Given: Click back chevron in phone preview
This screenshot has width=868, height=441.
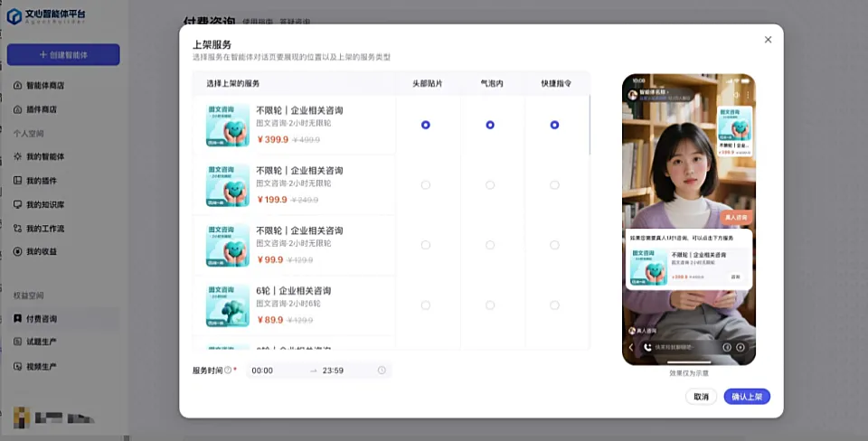Looking at the screenshot, I should [631, 348].
